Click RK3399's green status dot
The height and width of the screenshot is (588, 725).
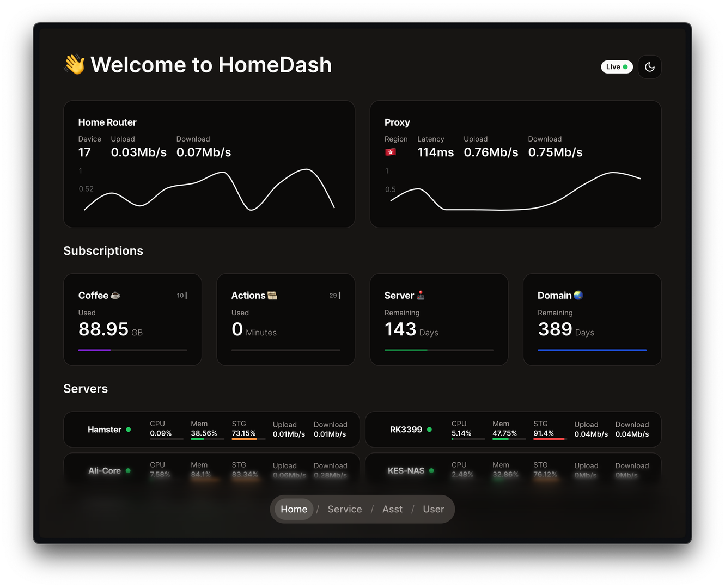point(429,430)
